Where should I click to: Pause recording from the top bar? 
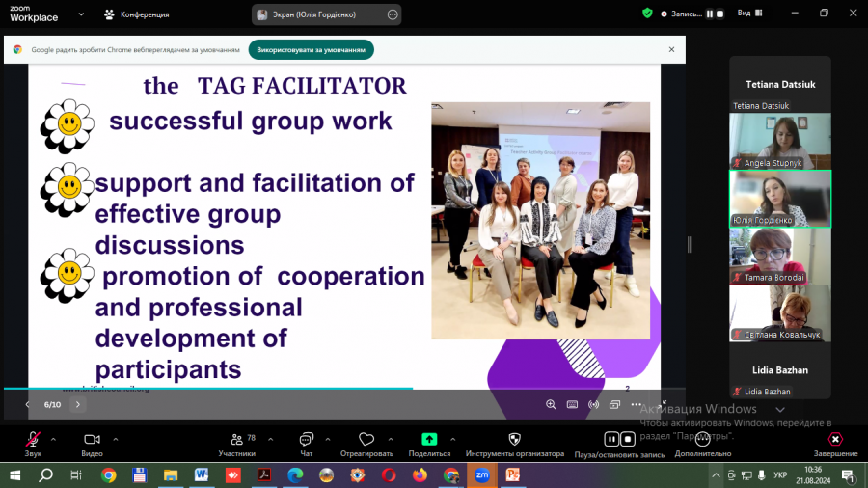(710, 14)
